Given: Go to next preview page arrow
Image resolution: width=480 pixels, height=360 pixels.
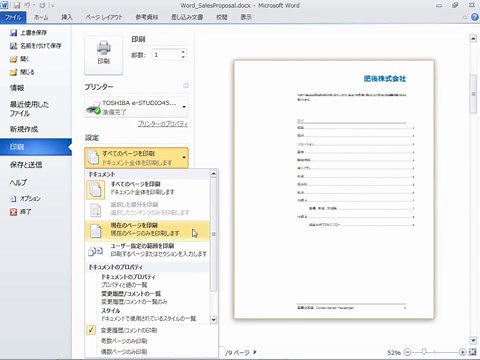Looking at the screenshot, I should coord(255,352).
